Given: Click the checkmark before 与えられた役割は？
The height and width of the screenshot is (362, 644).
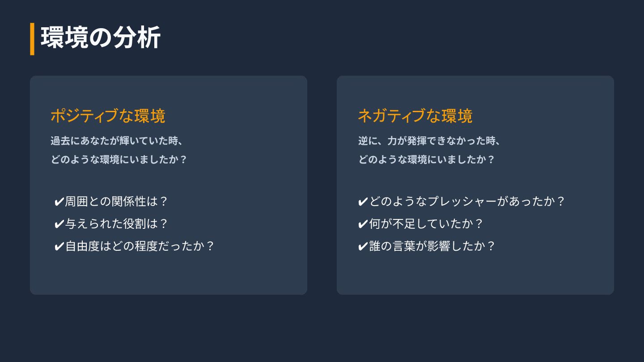Looking at the screenshot, I should coord(59,224).
